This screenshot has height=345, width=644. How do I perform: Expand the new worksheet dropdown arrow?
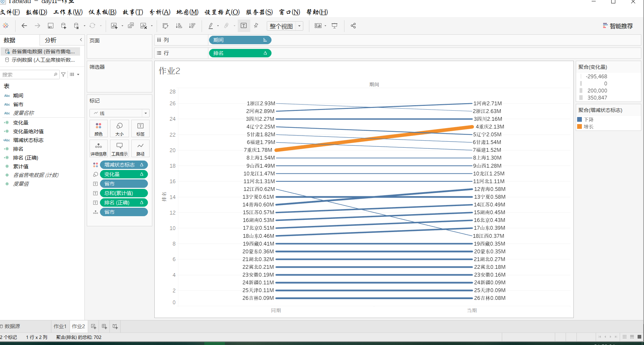point(122,26)
